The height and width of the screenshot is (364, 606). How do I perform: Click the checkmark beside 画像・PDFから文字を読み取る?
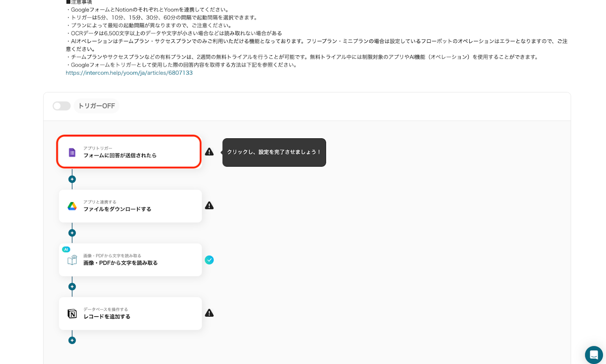pyautogui.click(x=209, y=260)
